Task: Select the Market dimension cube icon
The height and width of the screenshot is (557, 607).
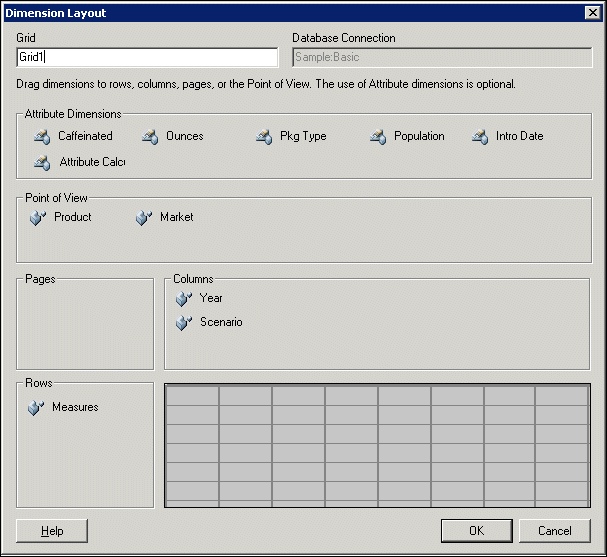Action: [x=144, y=218]
